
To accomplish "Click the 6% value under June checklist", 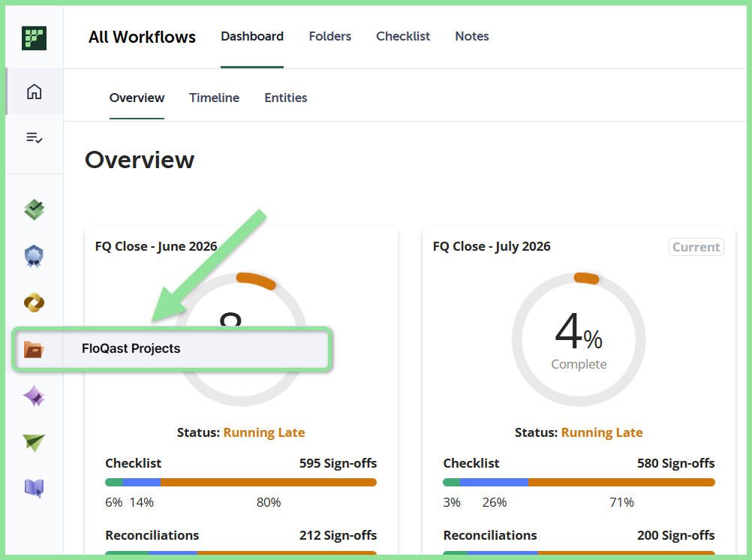I will [113, 502].
